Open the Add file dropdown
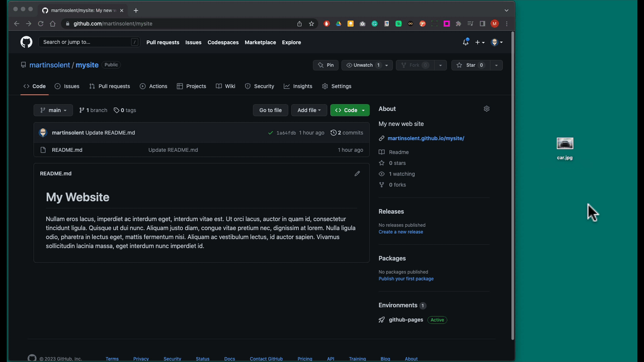 309,110
